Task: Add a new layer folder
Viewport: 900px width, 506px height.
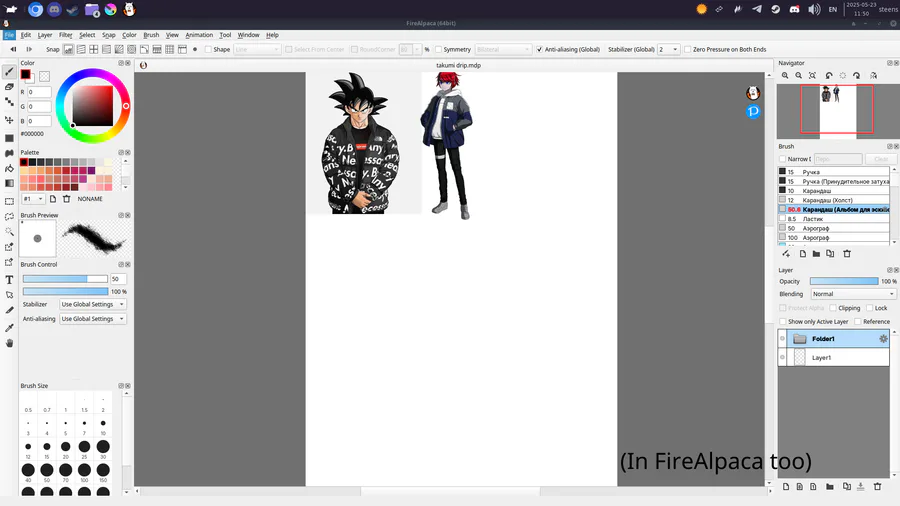Action: click(x=829, y=486)
